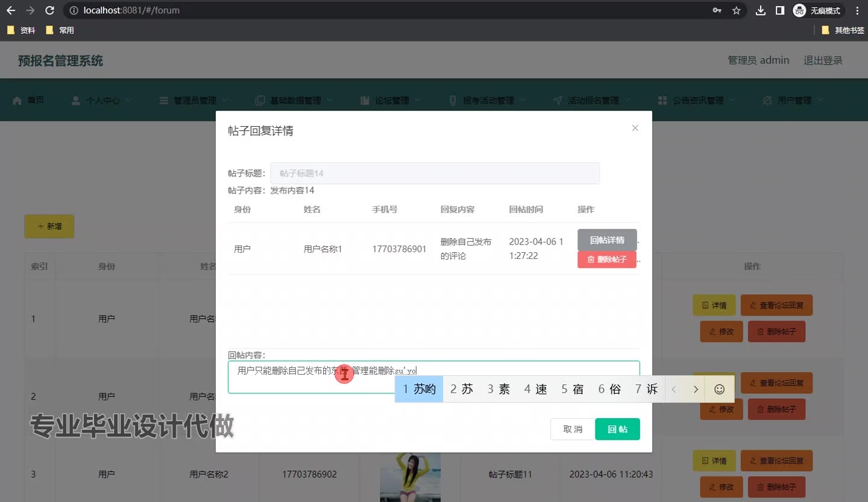Click the 预报名管理系统 site title

pos(60,60)
